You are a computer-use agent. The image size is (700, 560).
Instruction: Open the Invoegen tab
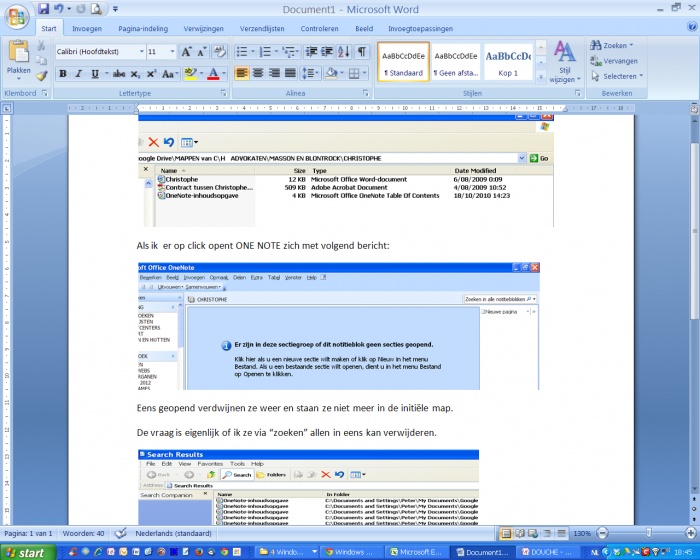(x=87, y=29)
